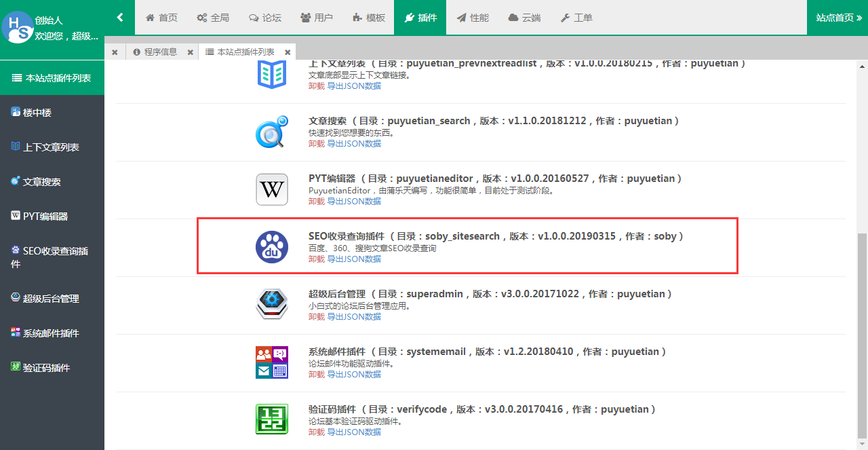The height and width of the screenshot is (450, 868).
Task: Open 楼中楼 in the sidebar
Action: coord(52,113)
